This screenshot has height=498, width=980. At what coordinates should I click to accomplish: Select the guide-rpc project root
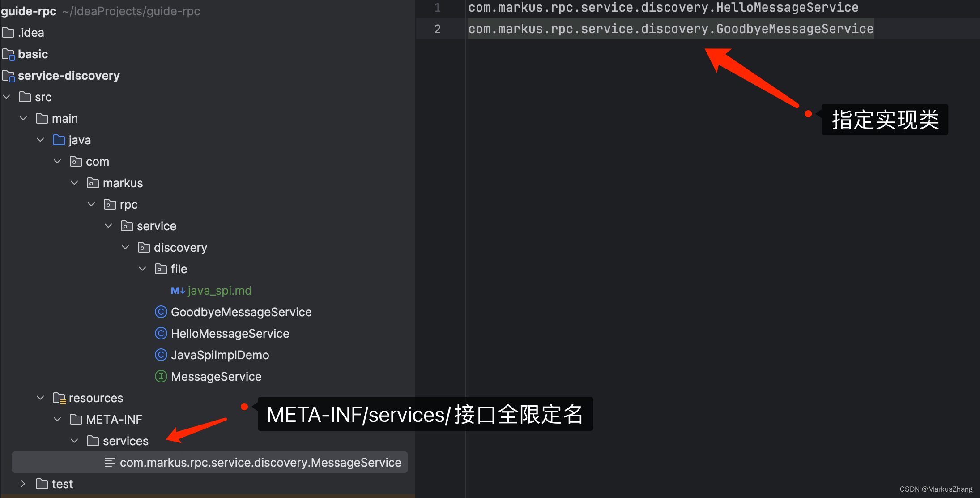pos(29,11)
